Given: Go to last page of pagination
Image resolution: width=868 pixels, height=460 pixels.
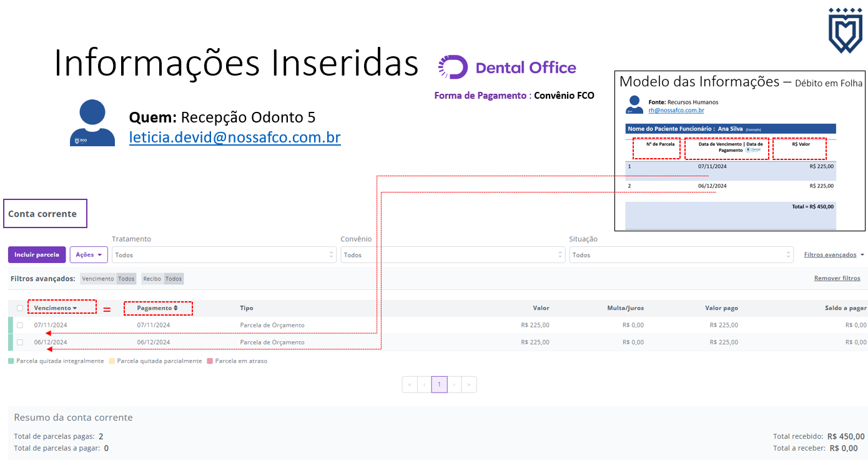Looking at the screenshot, I should [469, 384].
